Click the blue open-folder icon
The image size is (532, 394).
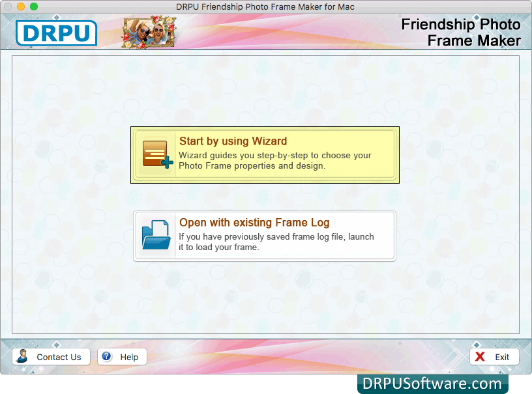(x=156, y=235)
